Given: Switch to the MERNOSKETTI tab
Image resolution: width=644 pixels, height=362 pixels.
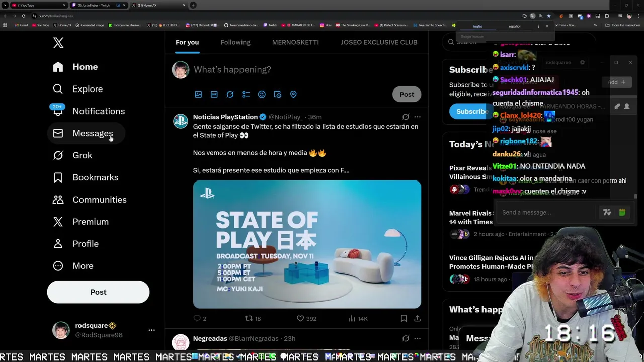Looking at the screenshot, I should click(295, 42).
